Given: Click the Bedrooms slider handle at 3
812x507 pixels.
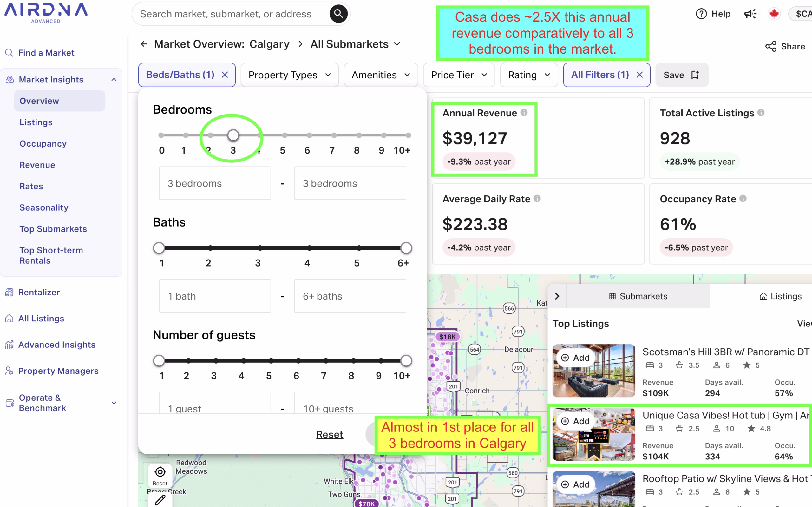Looking at the screenshot, I should coord(233,135).
